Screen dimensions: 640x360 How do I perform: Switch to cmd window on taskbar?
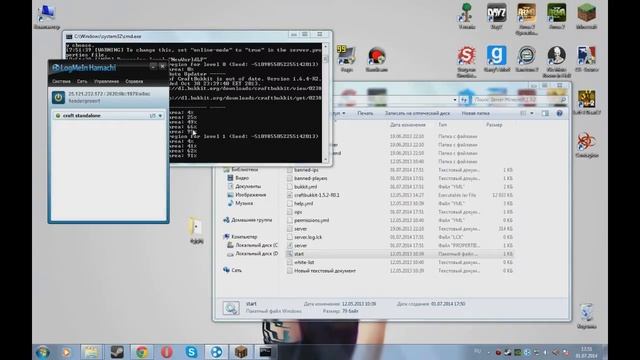(x=266, y=352)
